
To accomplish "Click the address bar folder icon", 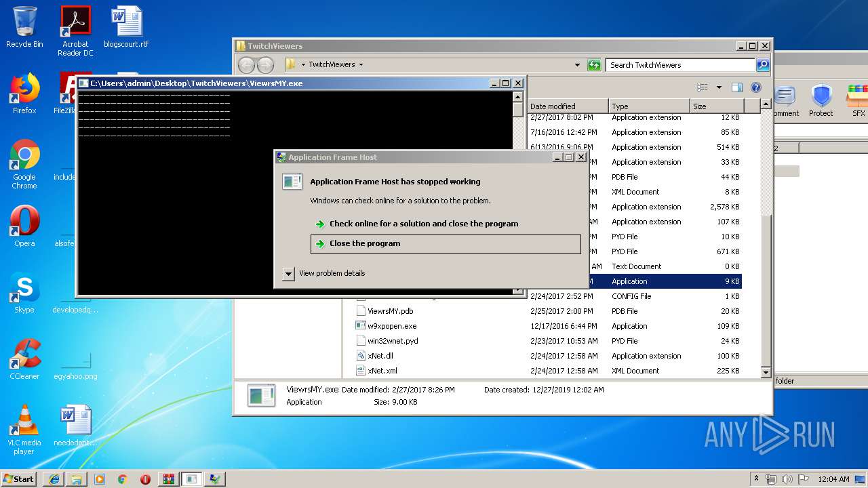I will tap(291, 64).
